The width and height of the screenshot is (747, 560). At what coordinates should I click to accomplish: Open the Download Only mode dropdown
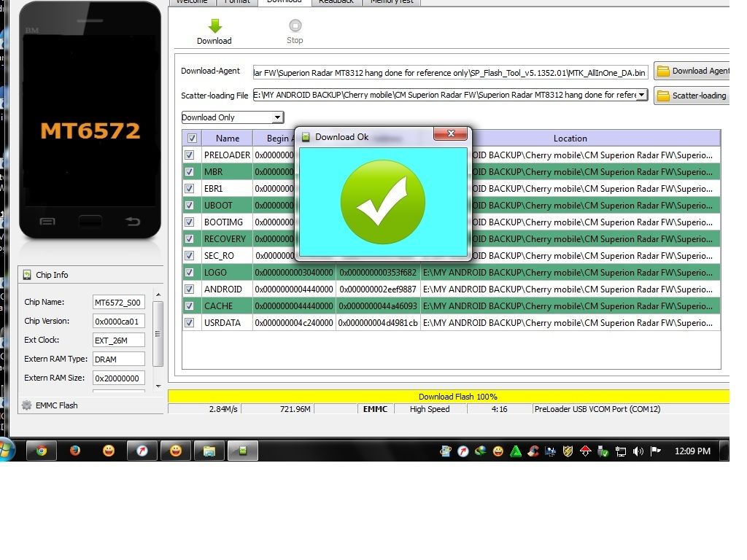point(233,117)
